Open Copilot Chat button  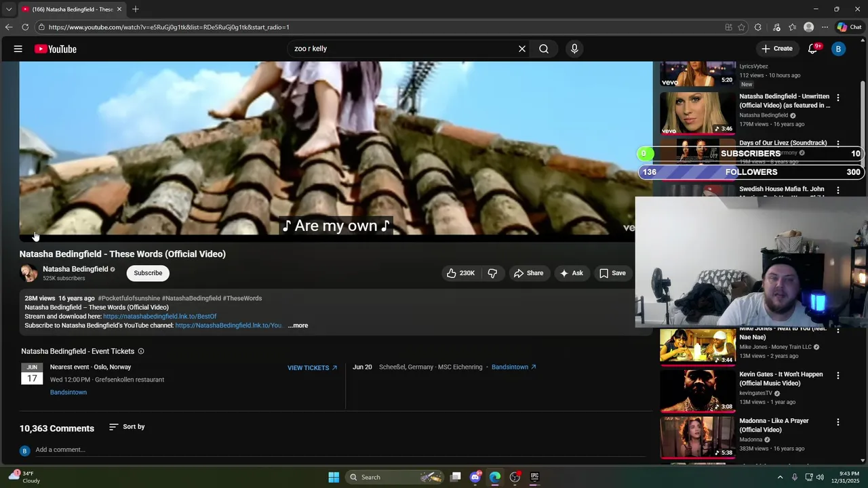point(849,27)
